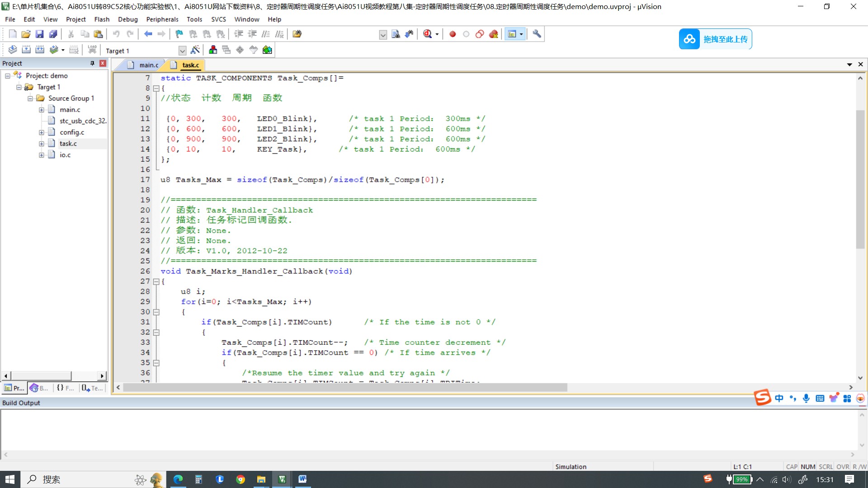This screenshot has height=488, width=868.
Task: Collapse the Project: demo tree node
Action: (7, 76)
